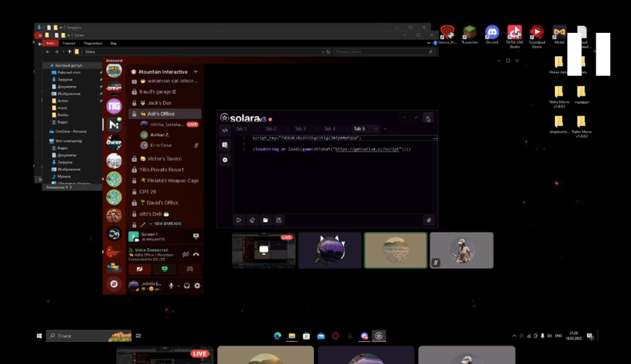Open TikTok LIVE Studio desktop shortcut

tap(514, 37)
